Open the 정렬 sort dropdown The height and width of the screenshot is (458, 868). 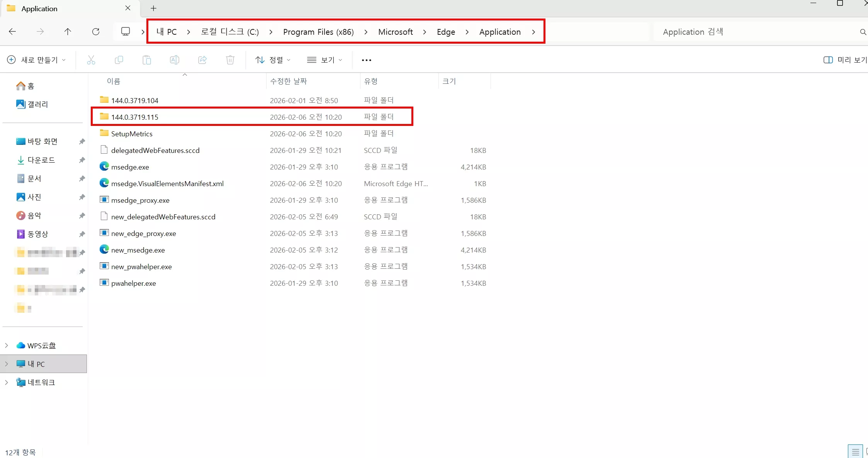coord(272,60)
